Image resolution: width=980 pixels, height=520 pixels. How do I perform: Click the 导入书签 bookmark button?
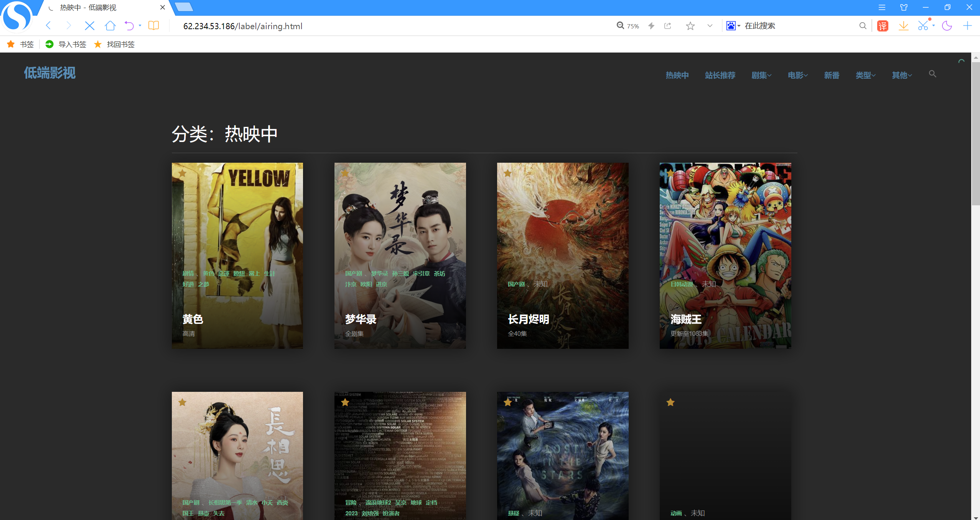(66, 44)
